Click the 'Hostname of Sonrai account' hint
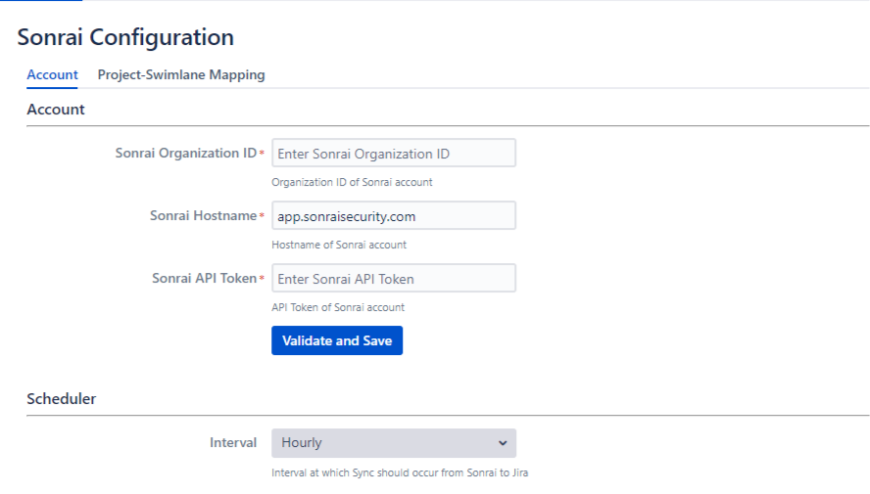 [339, 244]
